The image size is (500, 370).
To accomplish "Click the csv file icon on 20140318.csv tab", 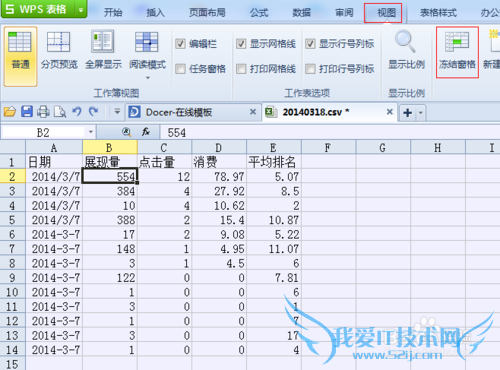I will [271, 112].
